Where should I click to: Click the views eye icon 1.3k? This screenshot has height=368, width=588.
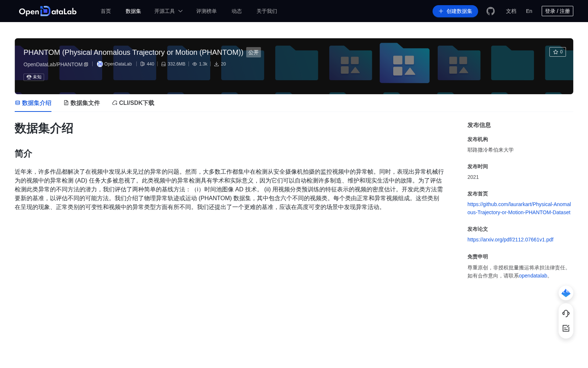[195, 64]
